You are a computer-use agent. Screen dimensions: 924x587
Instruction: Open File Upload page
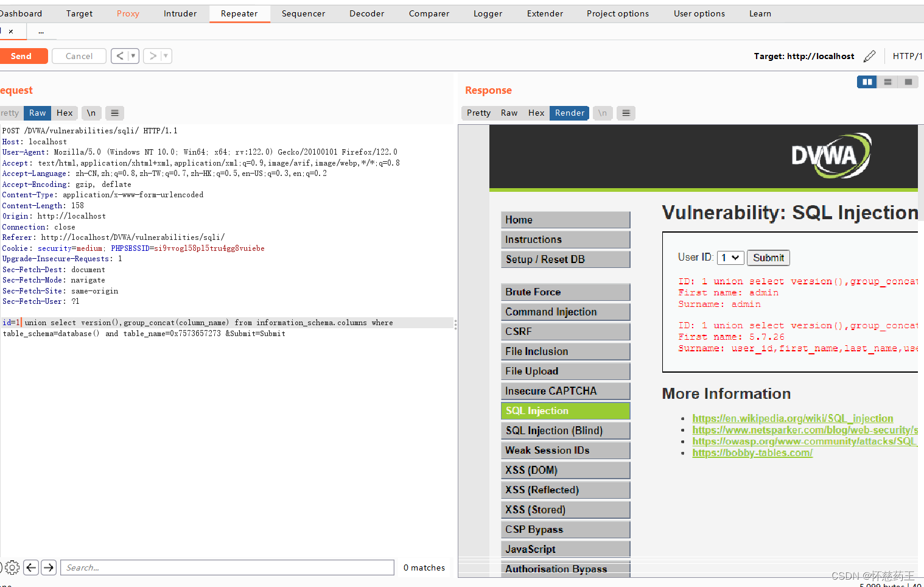click(x=565, y=371)
